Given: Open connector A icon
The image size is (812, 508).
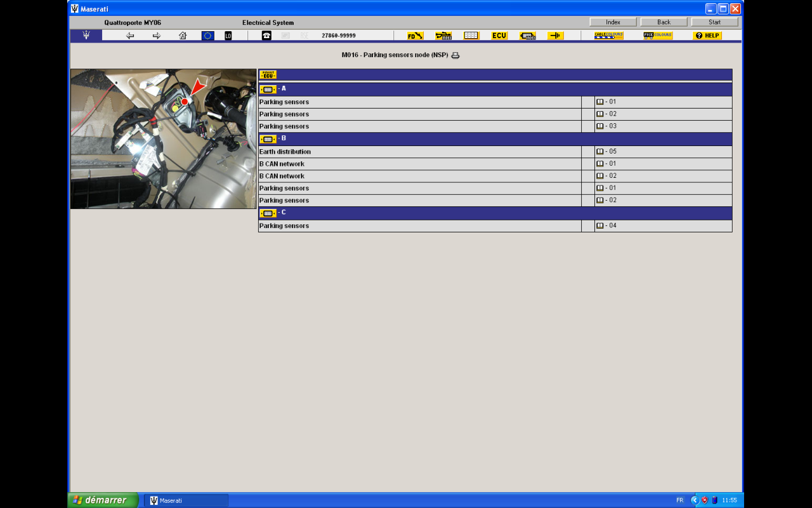Looking at the screenshot, I should pos(268,89).
